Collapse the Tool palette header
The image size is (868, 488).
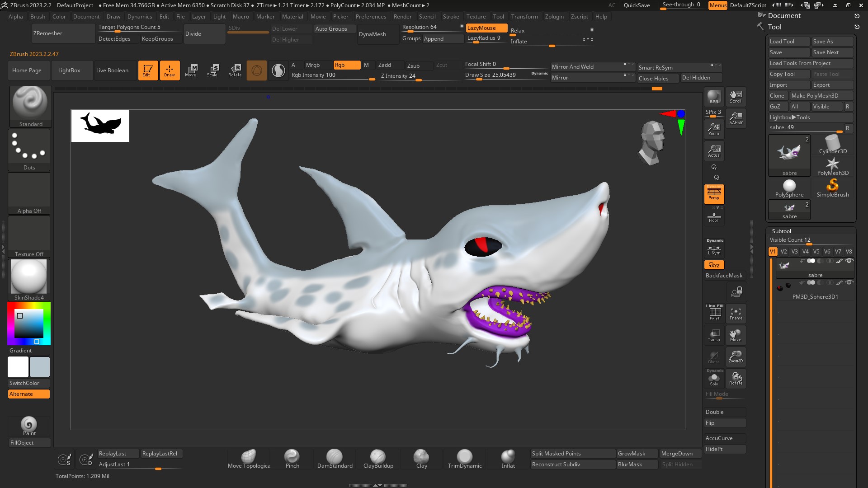pyautogui.click(x=774, y=27)
